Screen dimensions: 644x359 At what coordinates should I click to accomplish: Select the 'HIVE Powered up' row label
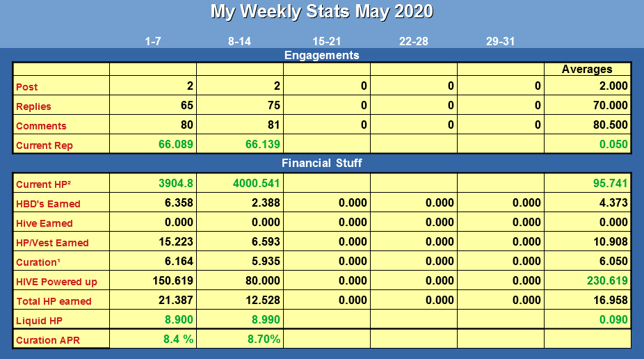tap(56, 282)
